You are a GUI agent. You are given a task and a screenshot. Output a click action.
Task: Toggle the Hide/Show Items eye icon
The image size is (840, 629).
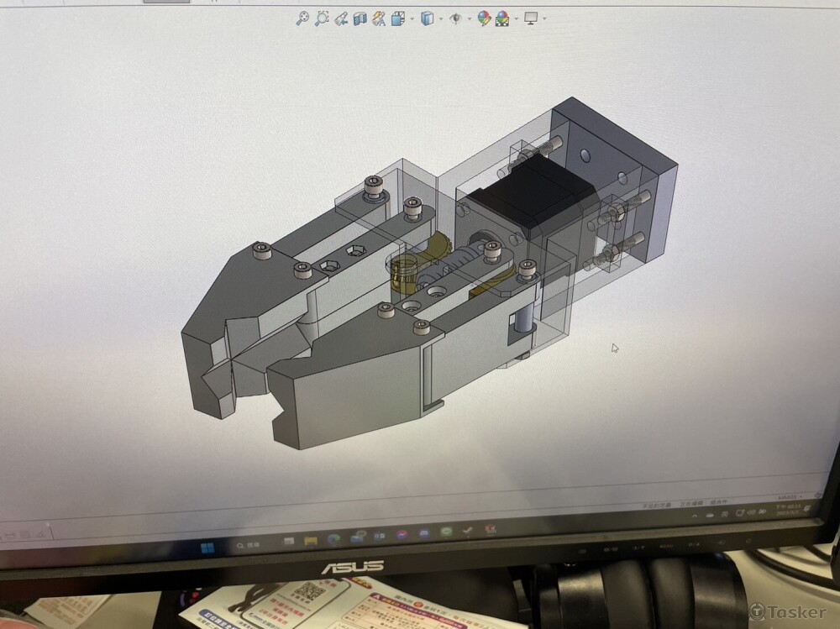click(x=455, y=18)
